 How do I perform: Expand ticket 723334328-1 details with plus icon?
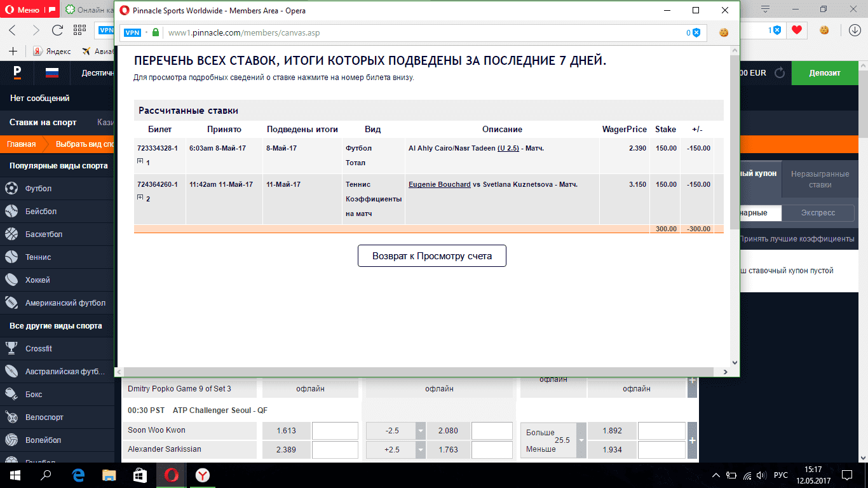pyautogui.click(x=140, y=161)
